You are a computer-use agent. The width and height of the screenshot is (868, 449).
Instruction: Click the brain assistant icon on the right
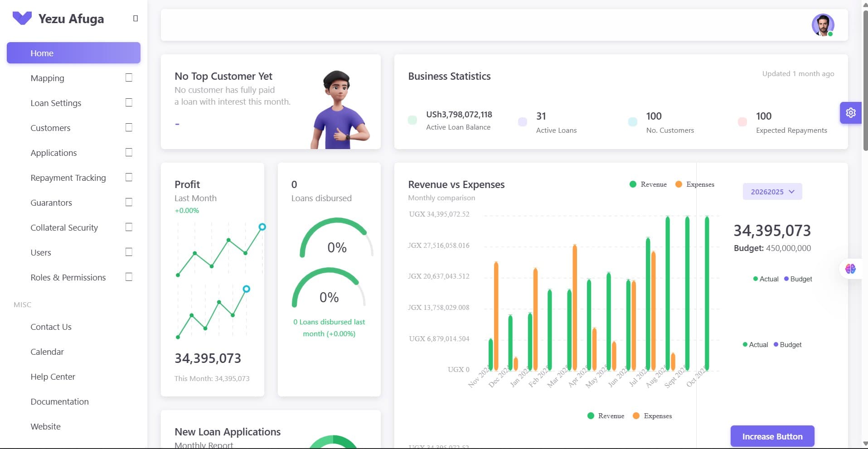coord(851,269)
